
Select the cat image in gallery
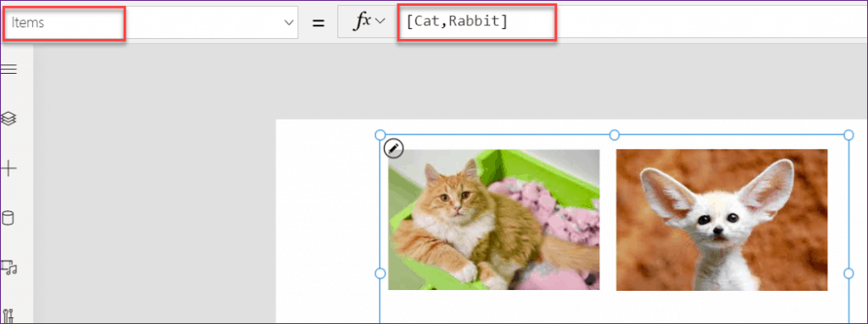494,220
